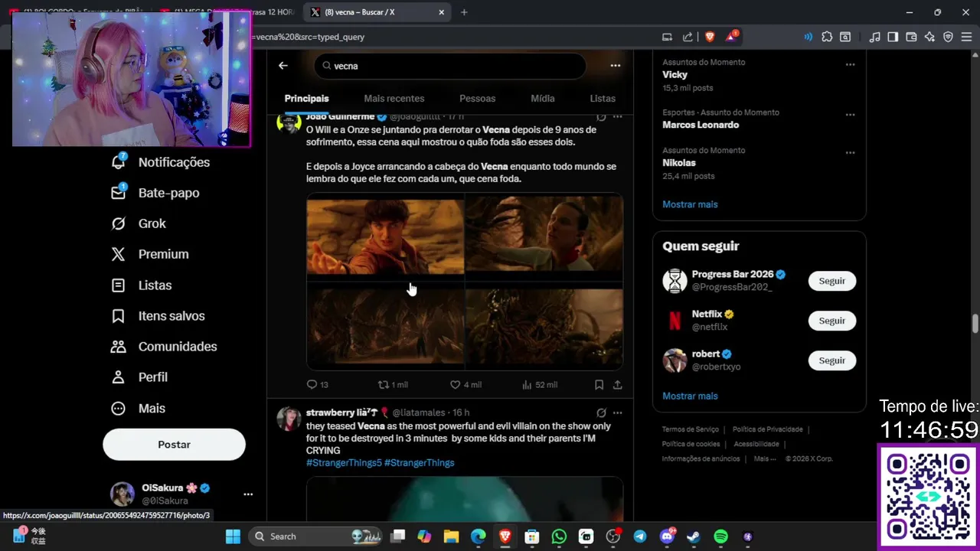Open the browser hamburger main menu
980x551 pixels.
[x=966, y=37]
